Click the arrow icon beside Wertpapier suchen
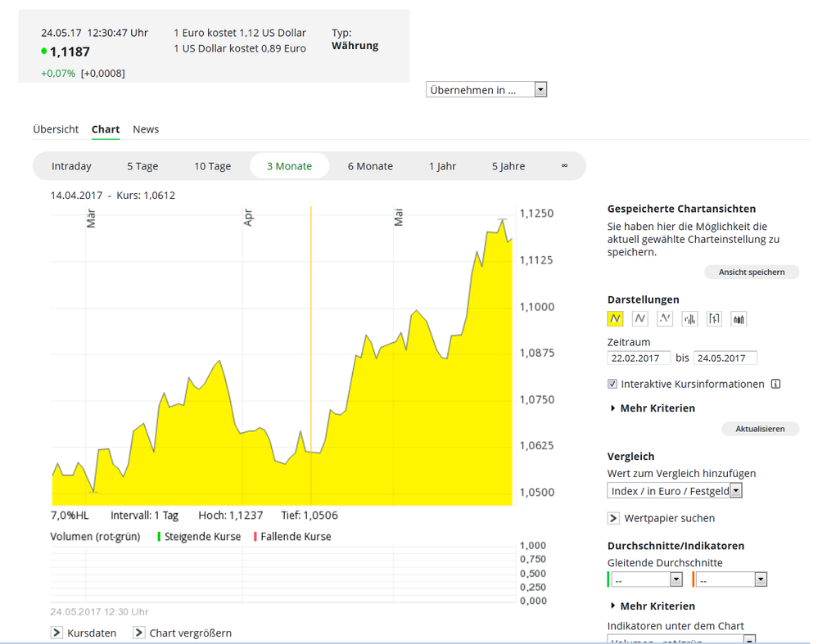The image size is (818, 644). pyautogui.click(x=613, y=517)
